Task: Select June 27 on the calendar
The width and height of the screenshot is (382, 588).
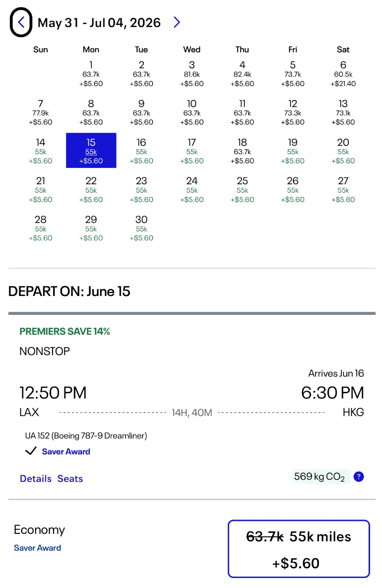Action: point(343,190)
